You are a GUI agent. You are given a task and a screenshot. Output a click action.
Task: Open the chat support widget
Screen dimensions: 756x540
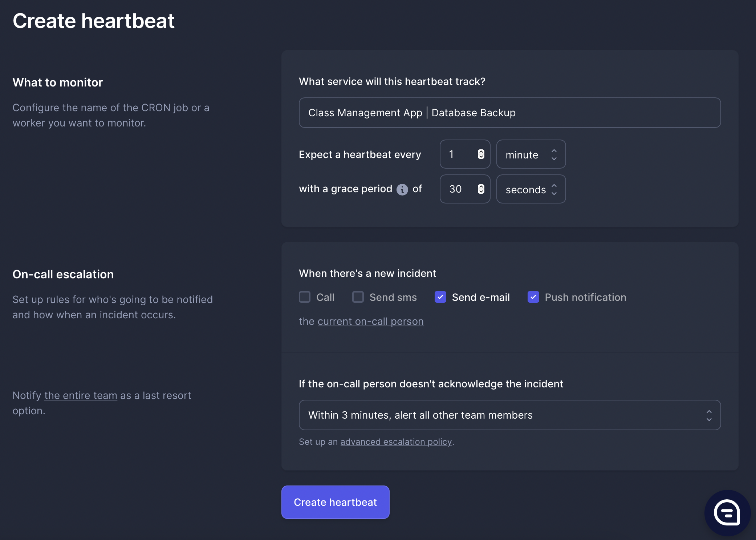pos(727,513)
